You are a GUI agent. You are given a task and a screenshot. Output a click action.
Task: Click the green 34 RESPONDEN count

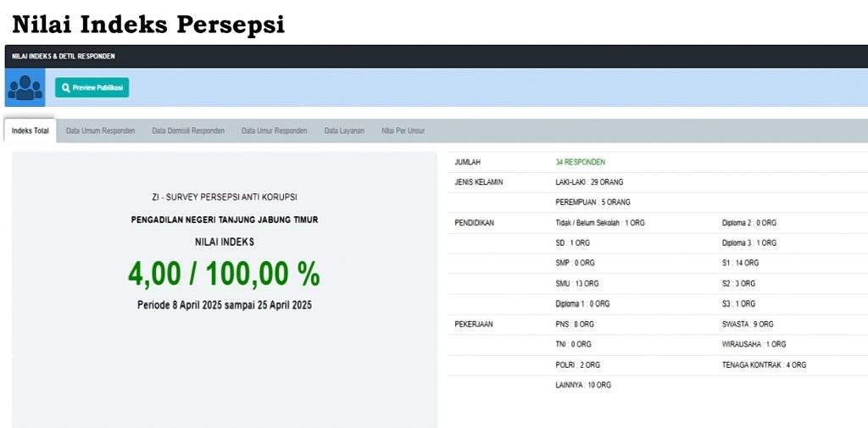tap(580, 162)
